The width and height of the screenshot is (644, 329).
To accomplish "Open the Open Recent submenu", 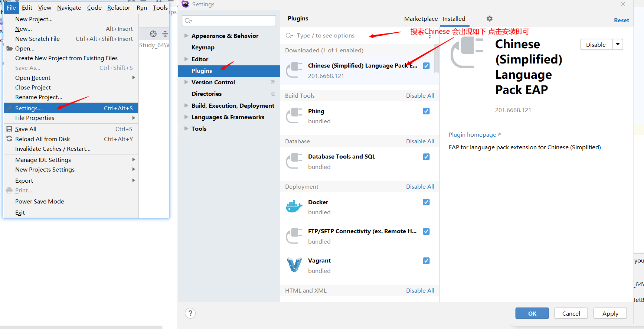I will tap(71, 78).
